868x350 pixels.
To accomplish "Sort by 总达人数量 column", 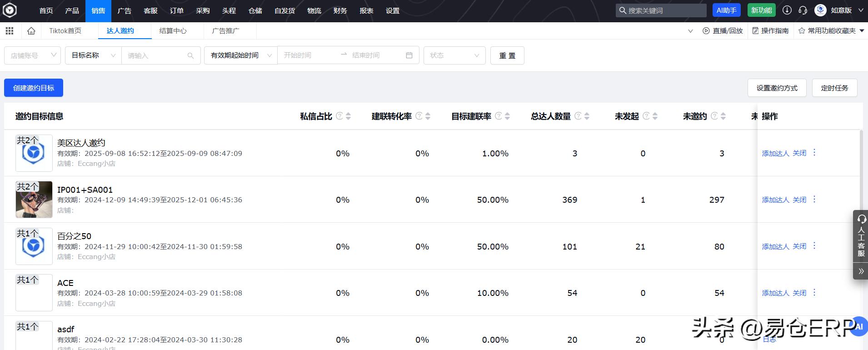I will pyautogui.click(x=587, y=116).
